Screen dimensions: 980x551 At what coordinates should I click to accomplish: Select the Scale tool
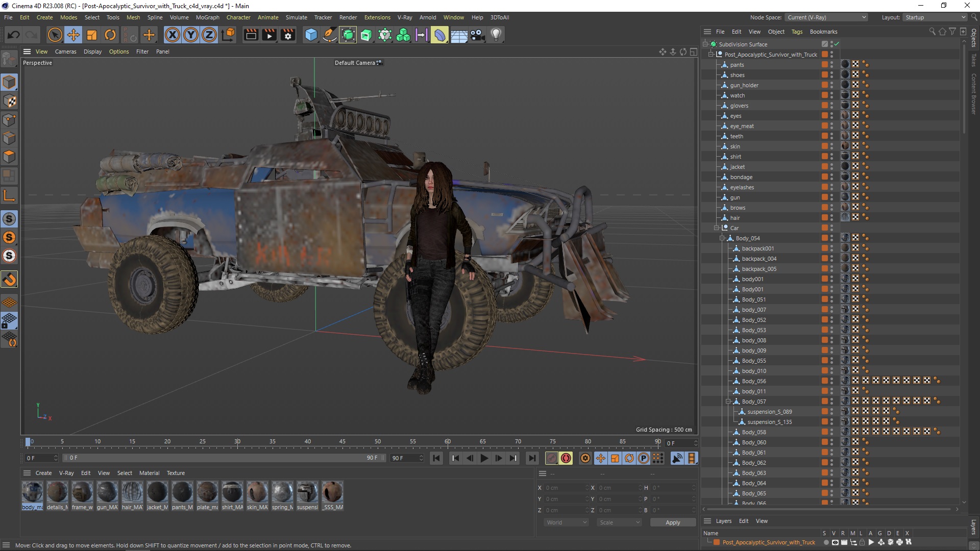pyautogui.click(x=92, y=35)
